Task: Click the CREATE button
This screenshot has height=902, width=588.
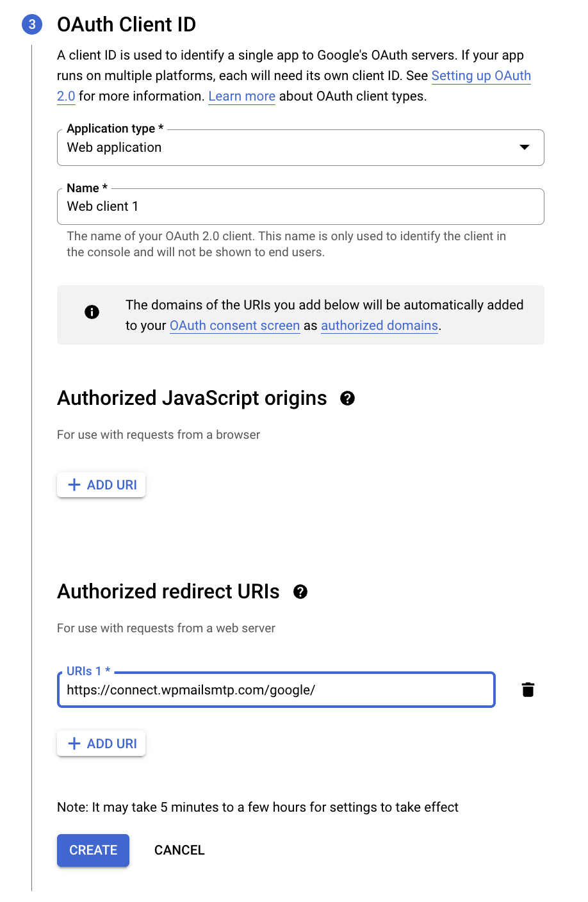Action: [x=93, y=850]
